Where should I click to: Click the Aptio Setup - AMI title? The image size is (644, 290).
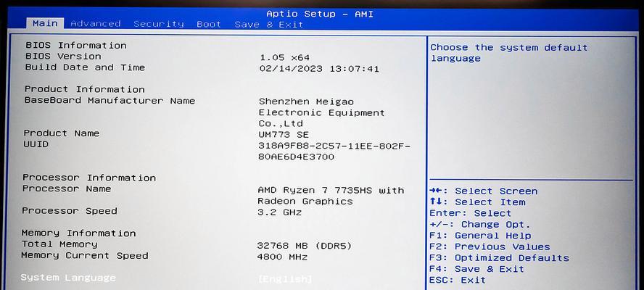pos(320,14)
